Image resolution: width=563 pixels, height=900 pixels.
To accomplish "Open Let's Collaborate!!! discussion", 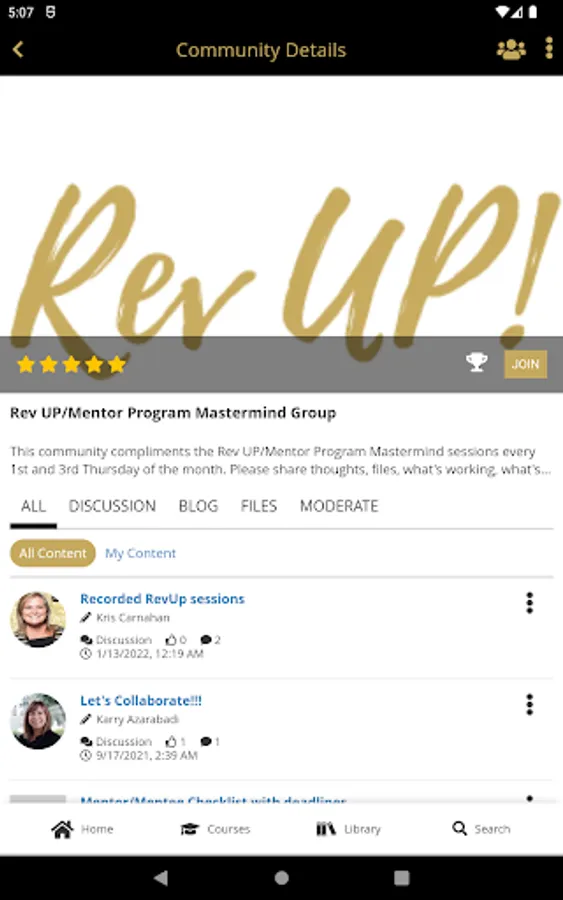I will 141,700.
